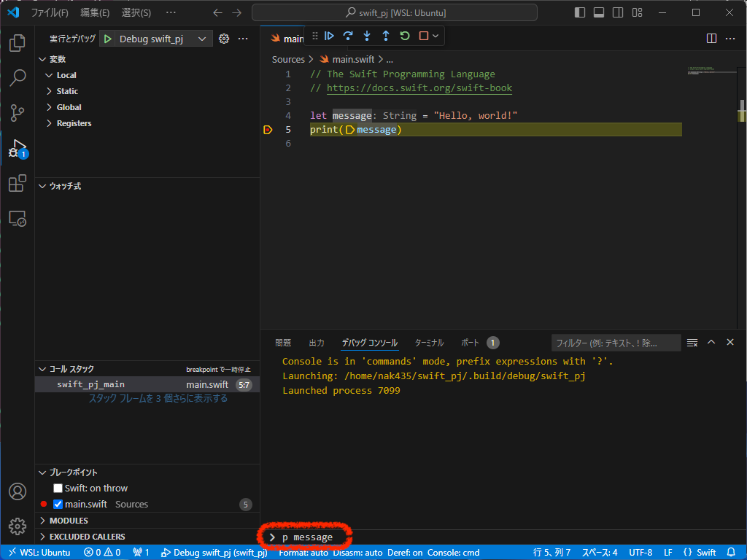Image resolution: width=747 pixels, height=560 pixels.
Task: Switch to the 出力 panel tab
Action: pos(317,343)
